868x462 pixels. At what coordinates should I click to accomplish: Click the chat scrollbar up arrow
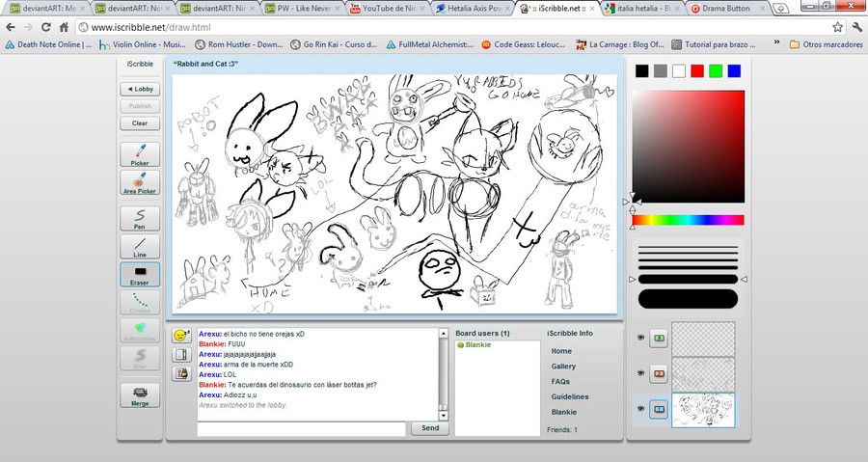443,334
